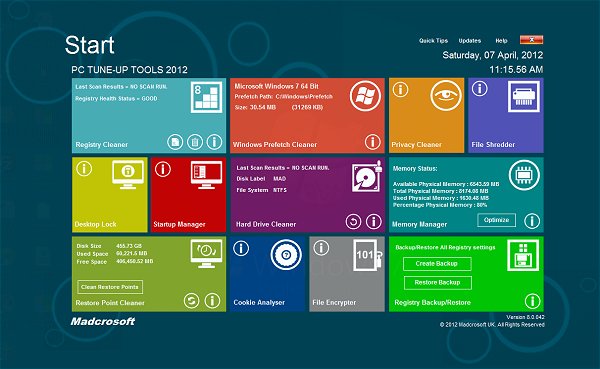Click the Registry Backup/Restore floppy icon
This screenshot has height=369, width=600.
(523, 255)
